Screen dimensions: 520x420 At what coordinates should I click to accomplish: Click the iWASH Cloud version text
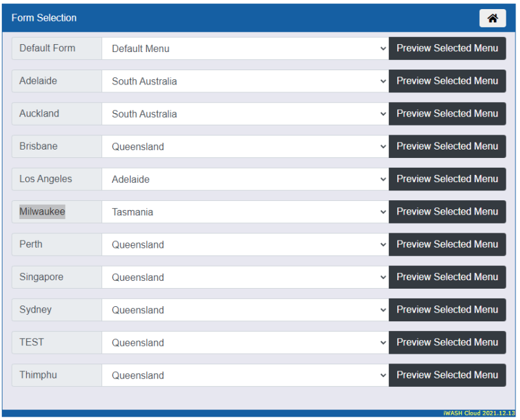pos(478,413)
